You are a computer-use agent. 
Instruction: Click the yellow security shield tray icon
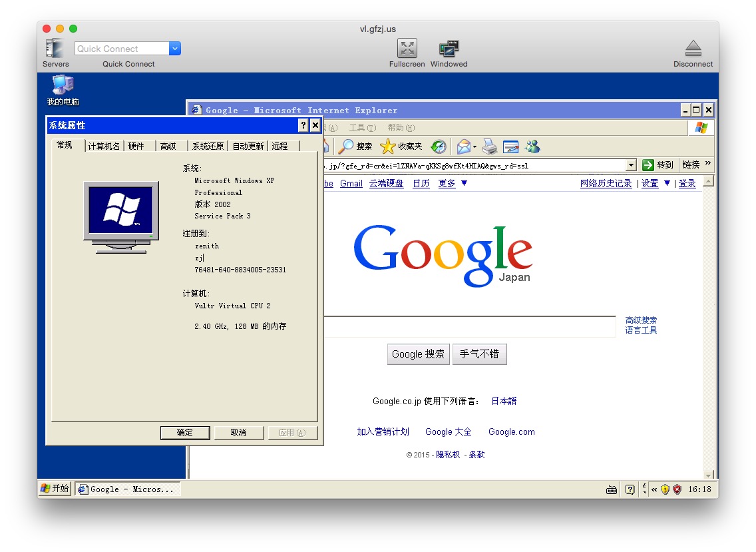click(x=665, y=489)
